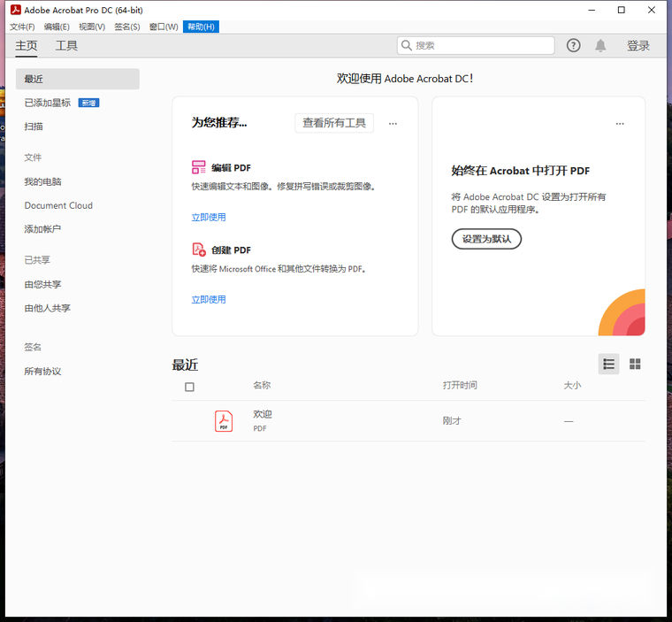Screen dimensions: 672x622
Task: Switch to the 工具 tab
Action: pos(66,45)
